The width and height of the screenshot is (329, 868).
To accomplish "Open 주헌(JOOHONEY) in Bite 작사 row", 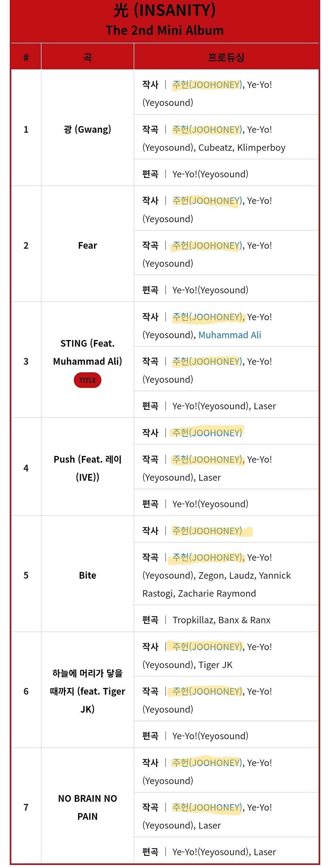I will 207,531.
